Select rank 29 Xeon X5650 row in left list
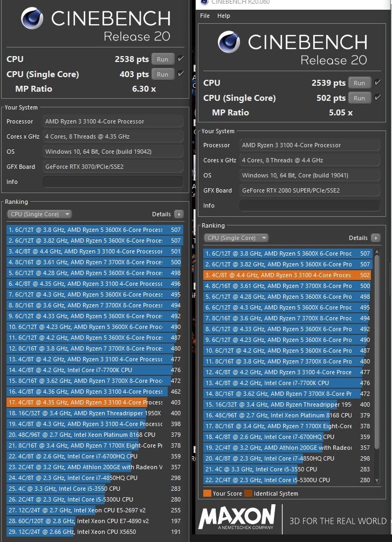Image resolution: width=392 pixels, height=542 pixels. 94,532
